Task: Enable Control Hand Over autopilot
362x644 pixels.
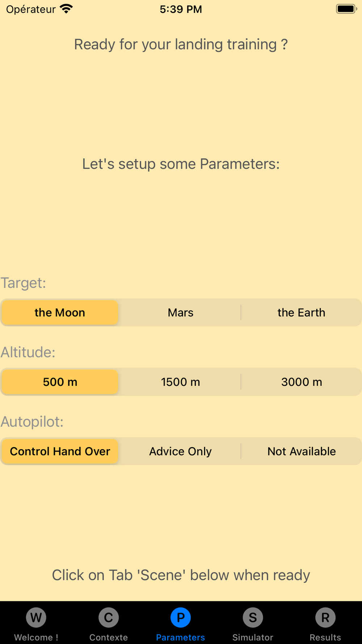Action: pyautogui.click(x=60, y=452)
